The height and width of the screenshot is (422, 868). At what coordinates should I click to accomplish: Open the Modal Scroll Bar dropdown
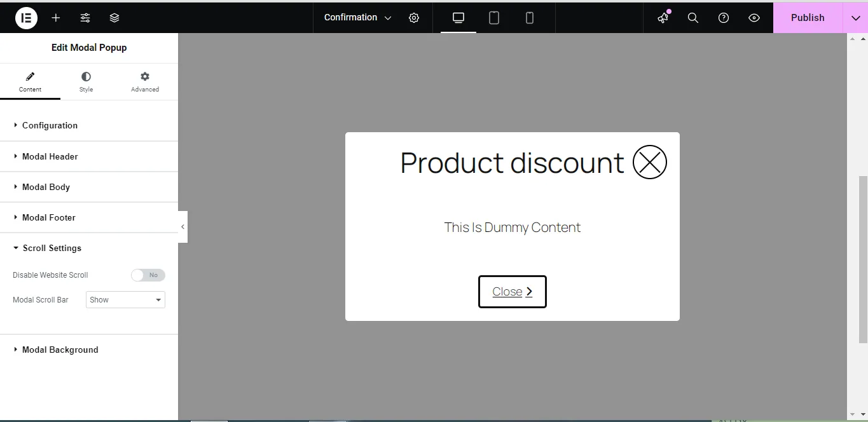[125, 300]
